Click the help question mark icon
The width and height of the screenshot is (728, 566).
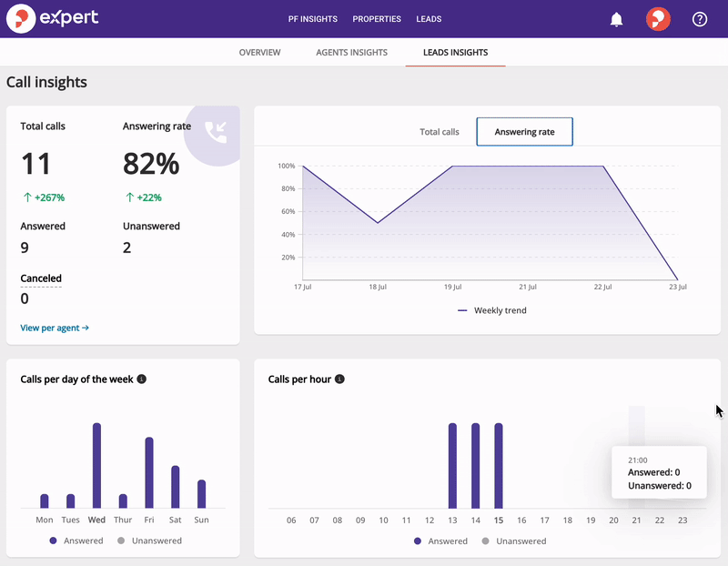tap(700, 19)
